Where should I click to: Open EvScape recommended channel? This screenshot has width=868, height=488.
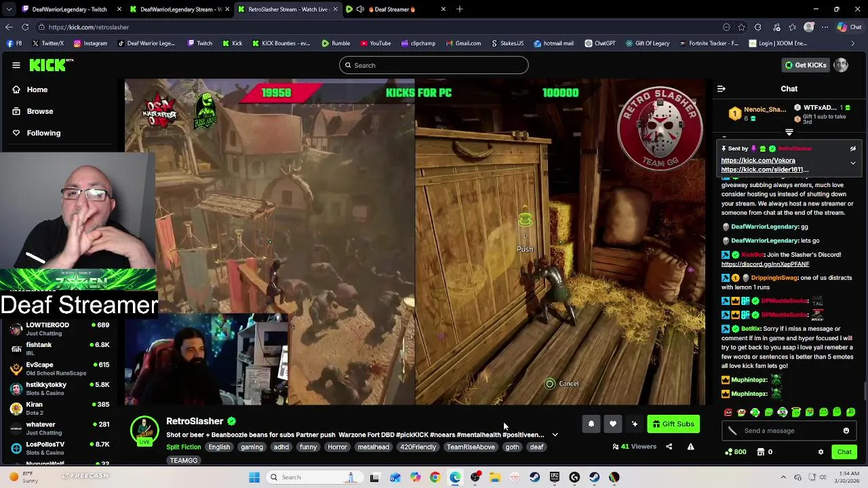pos(60,369)
